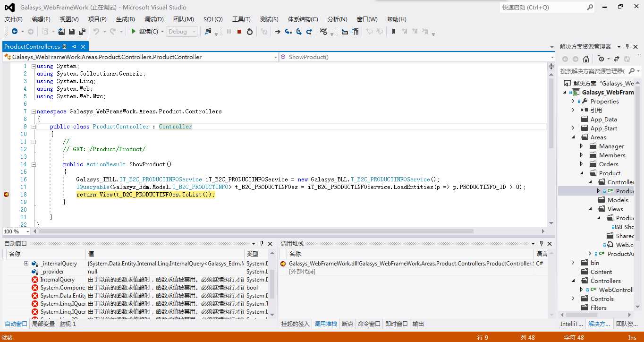
Task: Click the Visual Studio logo icon
Action: [x=9, y=7]
